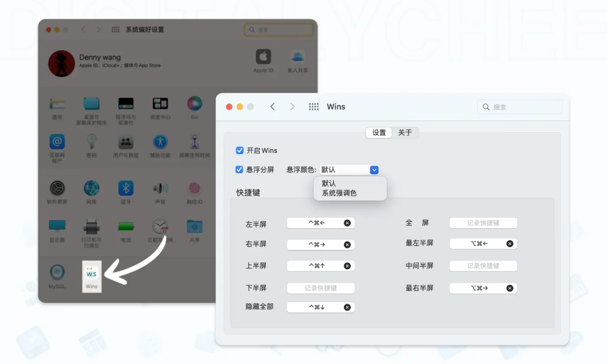Clear the 最左半屏 shortcut
Screen dimensions: 607x364
click(510, 244)
